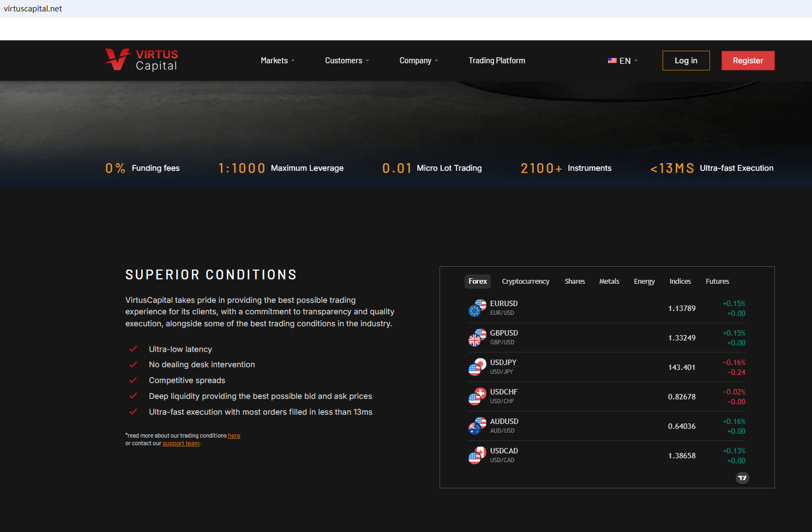Click the EURUSD currency pair flag icon
The width and height of the screenshot is (812, 532).
click(x=477, y=308)
